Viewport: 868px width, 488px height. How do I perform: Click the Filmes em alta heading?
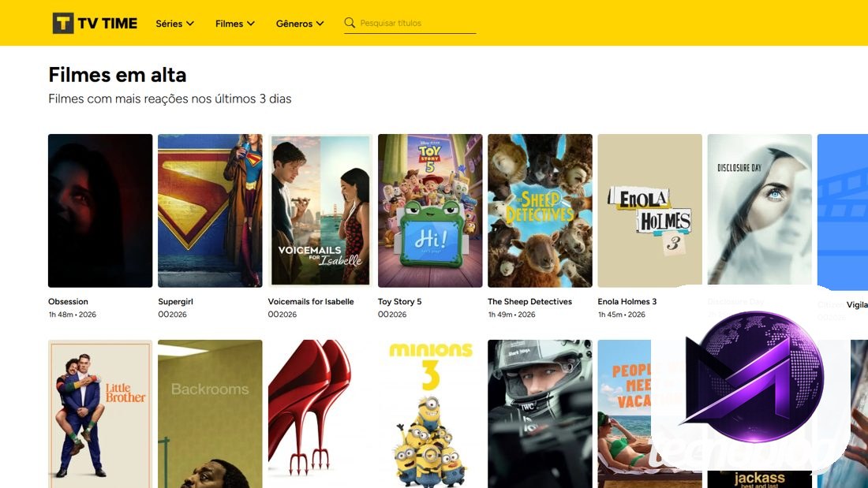[x=118, y=75]
